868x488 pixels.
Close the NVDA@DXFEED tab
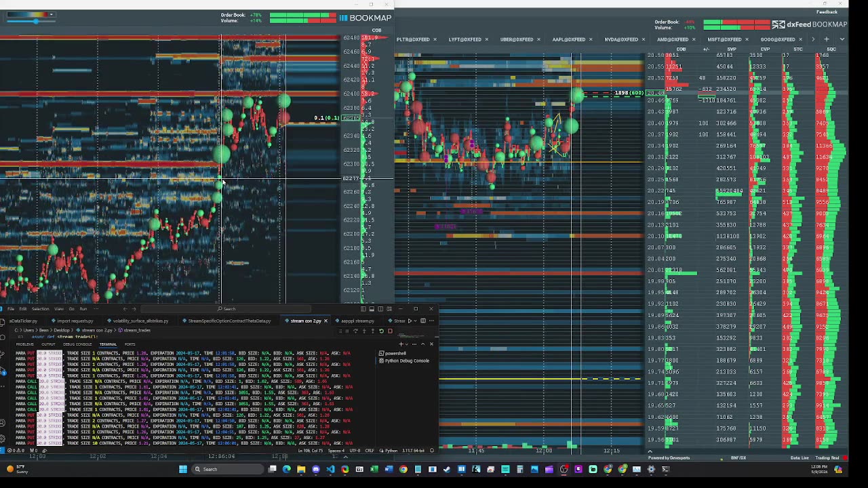tap(643, 39)
